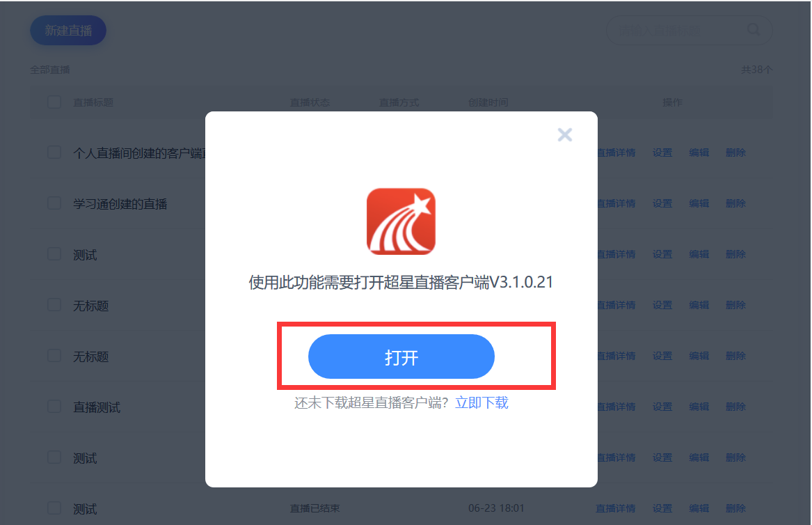Click the 创建时间 column header

coord(488,102)
